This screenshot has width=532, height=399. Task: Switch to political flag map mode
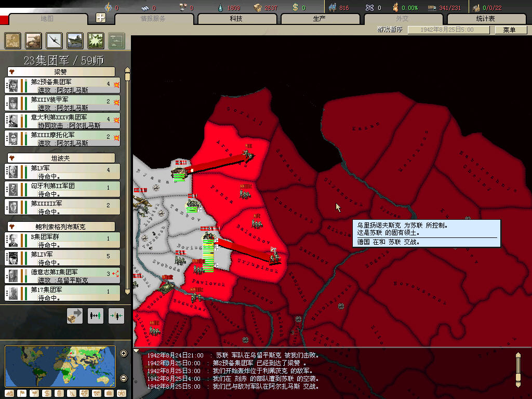21,393
